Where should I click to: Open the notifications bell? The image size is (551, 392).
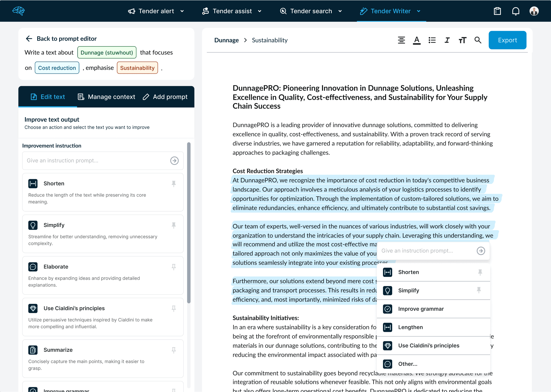(x=516, y=11)
